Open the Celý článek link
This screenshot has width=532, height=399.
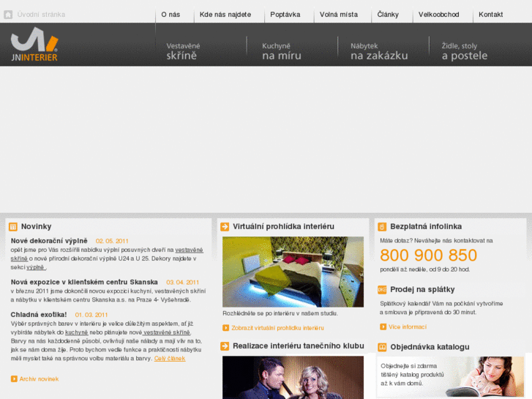pos(170,358)
